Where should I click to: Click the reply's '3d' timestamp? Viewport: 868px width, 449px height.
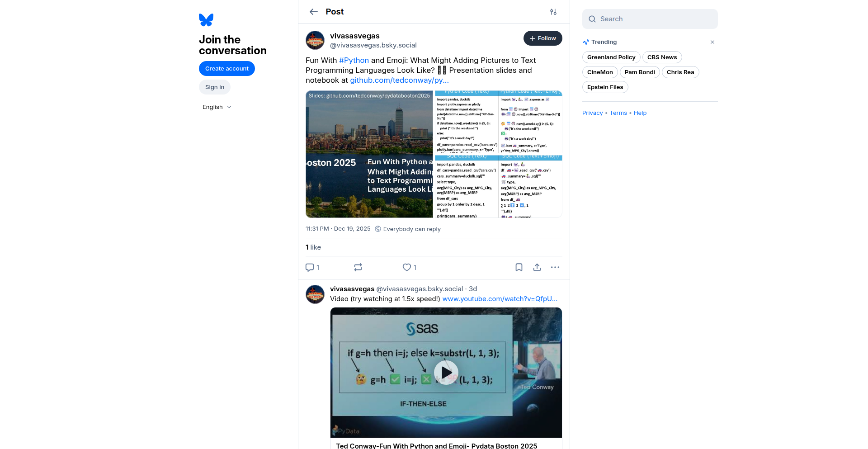(x=473, y=289)
